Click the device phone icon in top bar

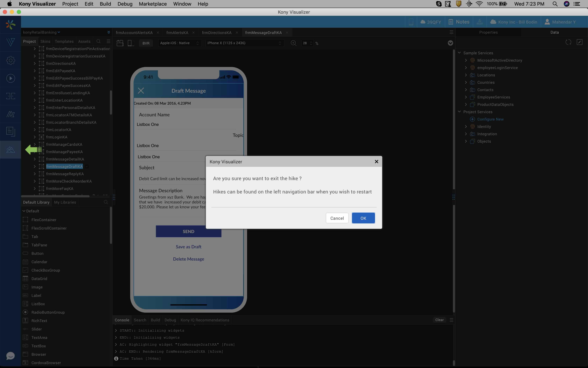click(x=411, y=22)
